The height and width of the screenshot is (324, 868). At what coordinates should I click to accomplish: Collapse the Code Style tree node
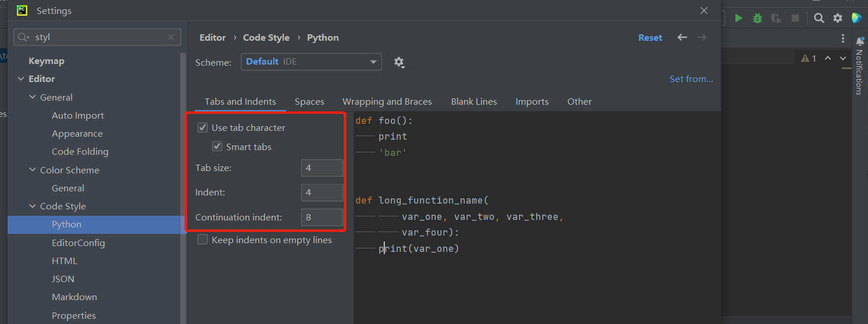[x=33, y=206]
